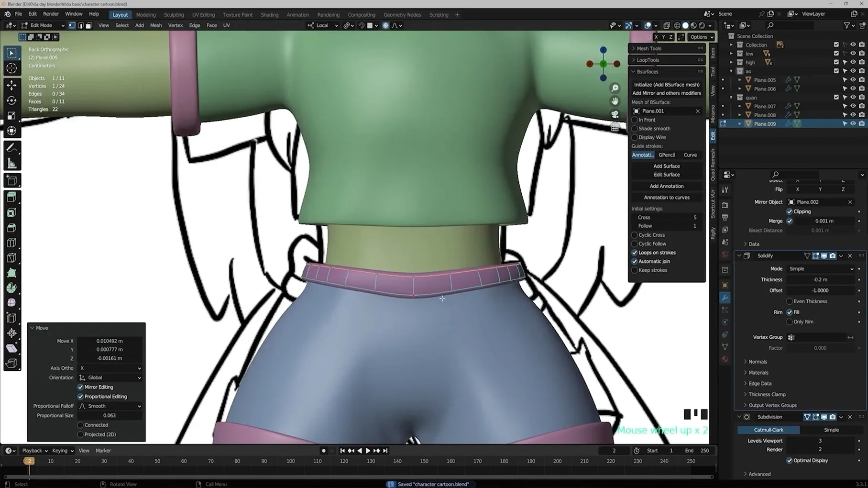Click the Add Annotation button
This screenshot has width=868, height=488.
click(667, 186)
